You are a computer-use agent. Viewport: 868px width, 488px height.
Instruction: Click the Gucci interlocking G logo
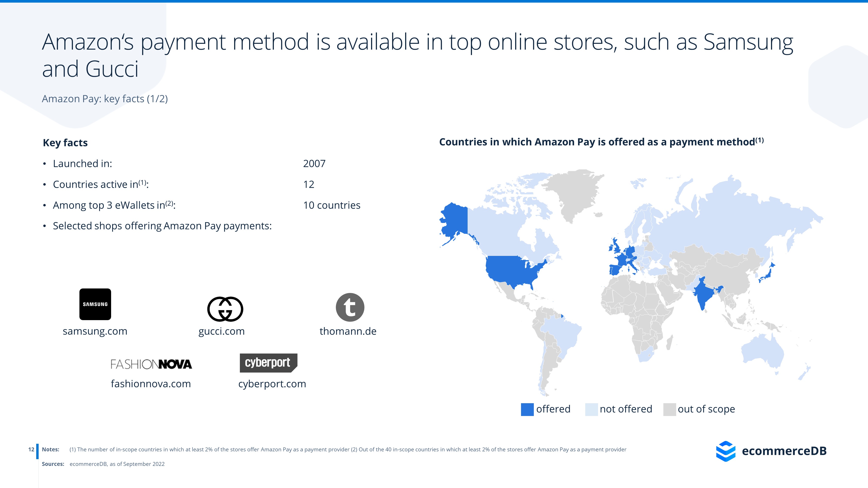click(x=225, y=309)
